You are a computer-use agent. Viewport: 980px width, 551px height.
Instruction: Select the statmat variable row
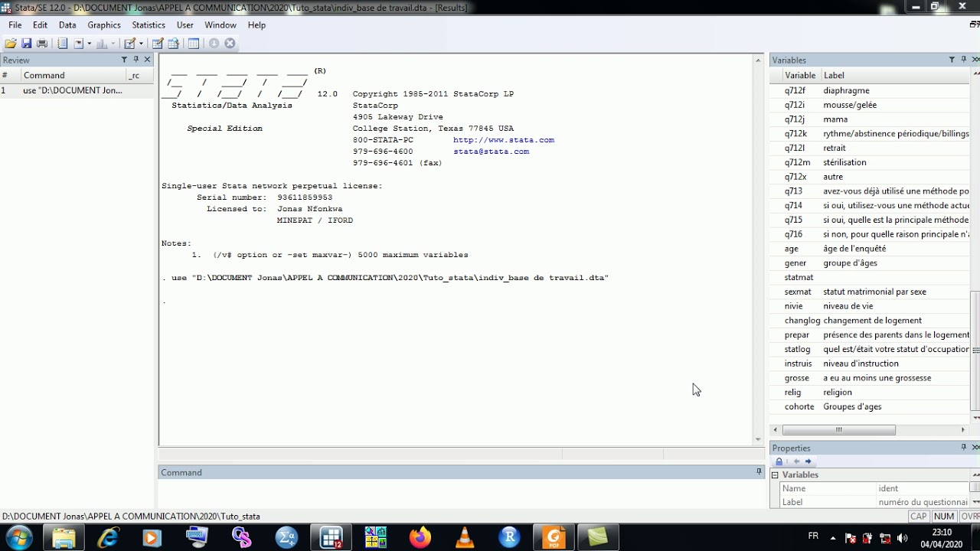pos(871,277)
